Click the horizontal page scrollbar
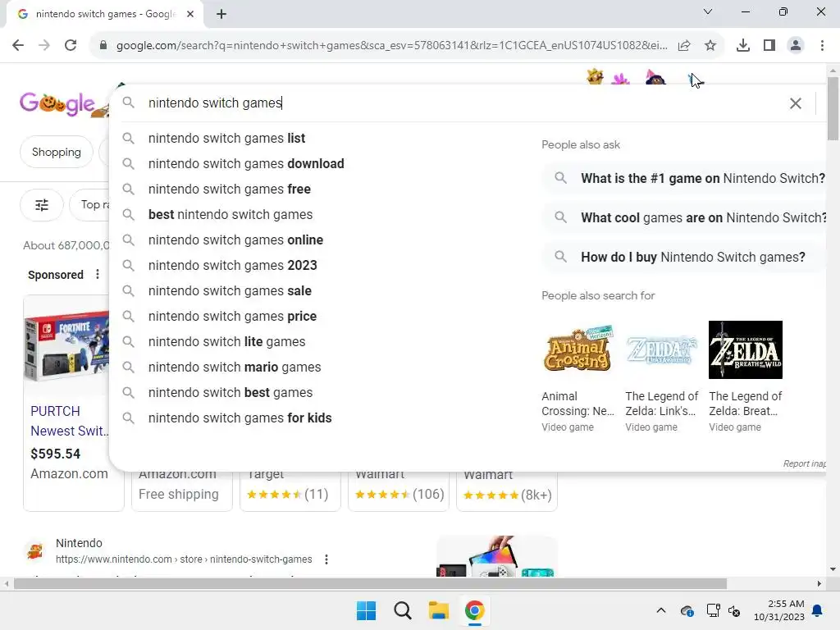This screenshot has height=630, width=840. tap(370, 583)
